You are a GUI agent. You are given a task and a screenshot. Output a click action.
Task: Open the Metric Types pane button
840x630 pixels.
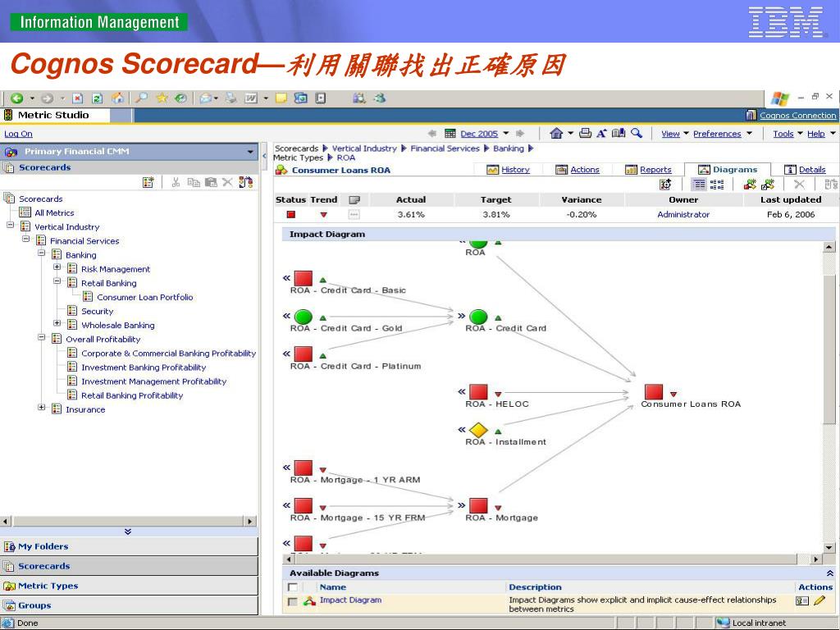click(x=129, y=586)
